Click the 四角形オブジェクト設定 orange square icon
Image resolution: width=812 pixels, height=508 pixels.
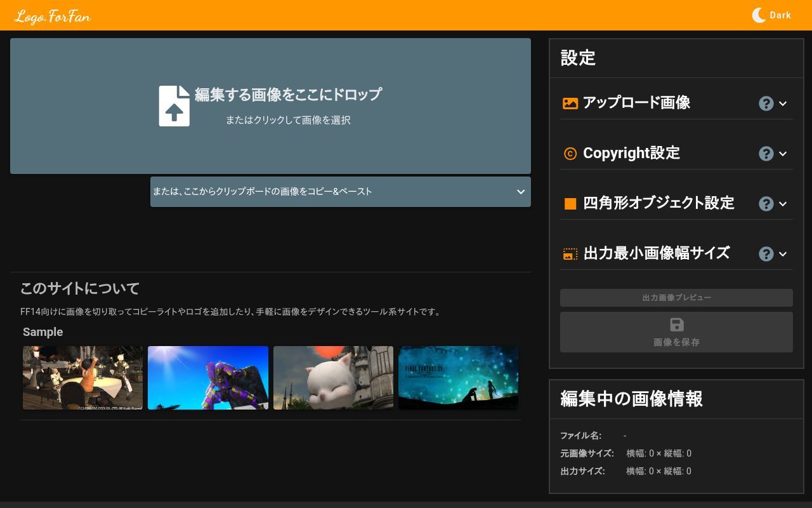[x=570, y=204]
